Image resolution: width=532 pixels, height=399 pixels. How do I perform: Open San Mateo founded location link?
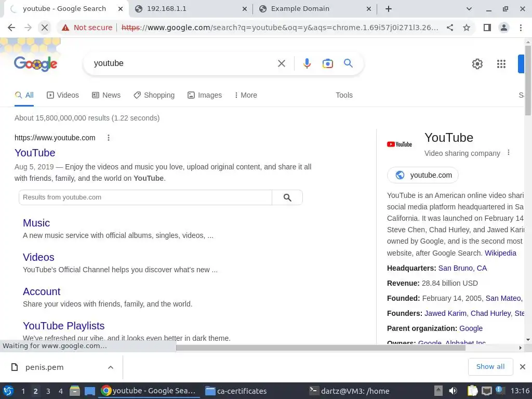(503, 299)
